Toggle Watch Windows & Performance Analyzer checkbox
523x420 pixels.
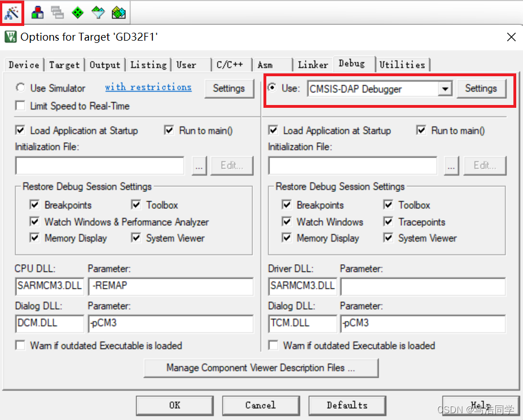click(x=34, y=222)
